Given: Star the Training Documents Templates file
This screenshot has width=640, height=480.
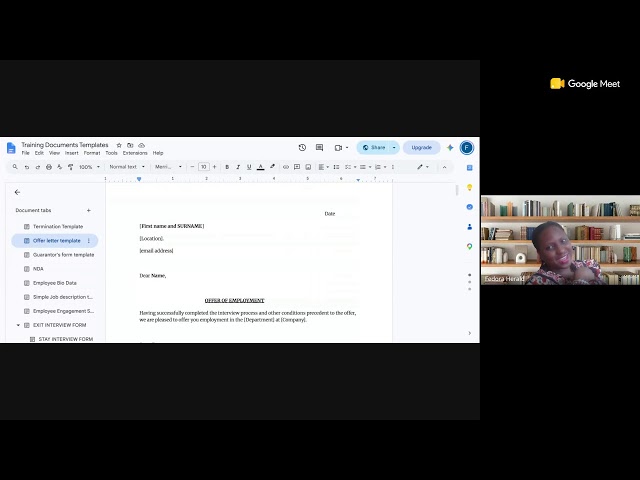Looking at the screenshot, I should pyautogui.click(x=119, y=145).
